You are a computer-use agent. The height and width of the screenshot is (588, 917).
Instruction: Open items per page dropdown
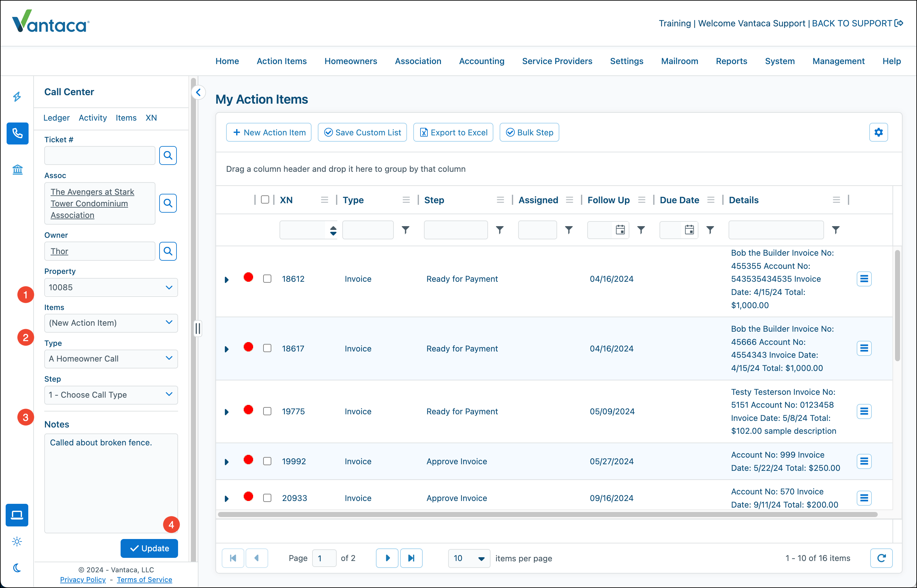click(x=469, y=558)
